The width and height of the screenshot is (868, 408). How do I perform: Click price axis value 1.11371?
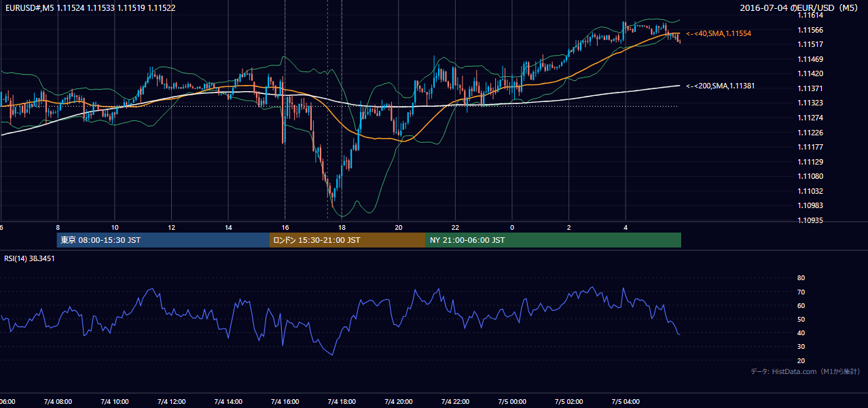tap(810, 88)
